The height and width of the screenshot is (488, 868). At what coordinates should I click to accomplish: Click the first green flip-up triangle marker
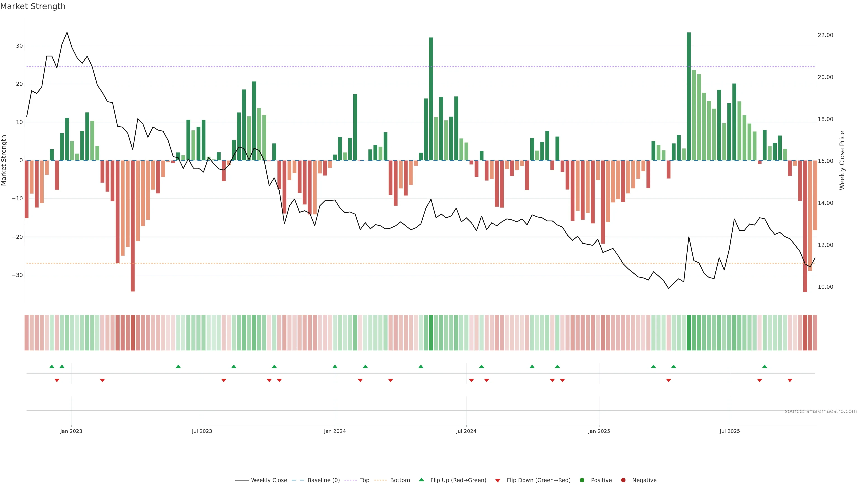pyautogui.click(x=52, y=366)
